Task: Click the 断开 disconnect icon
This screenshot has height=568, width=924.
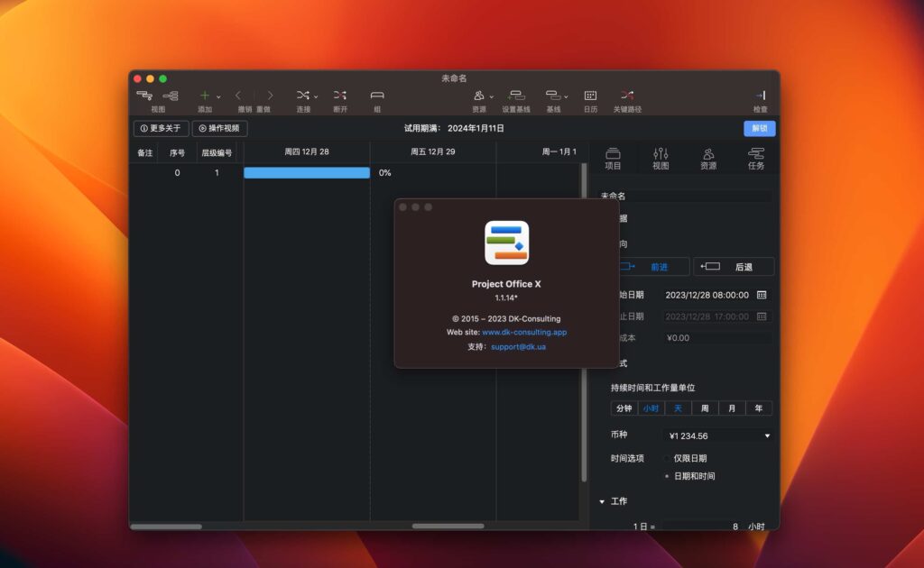Action: coord(340,95)
